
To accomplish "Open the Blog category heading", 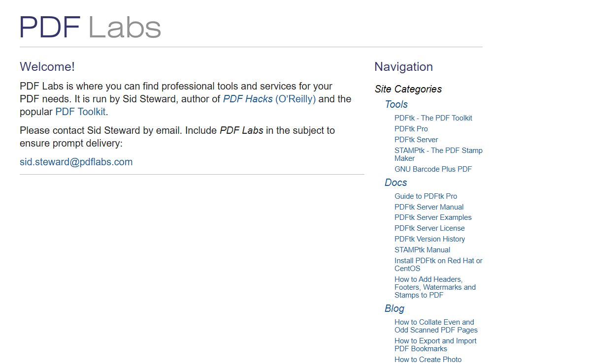I will [x=394, y=308].
